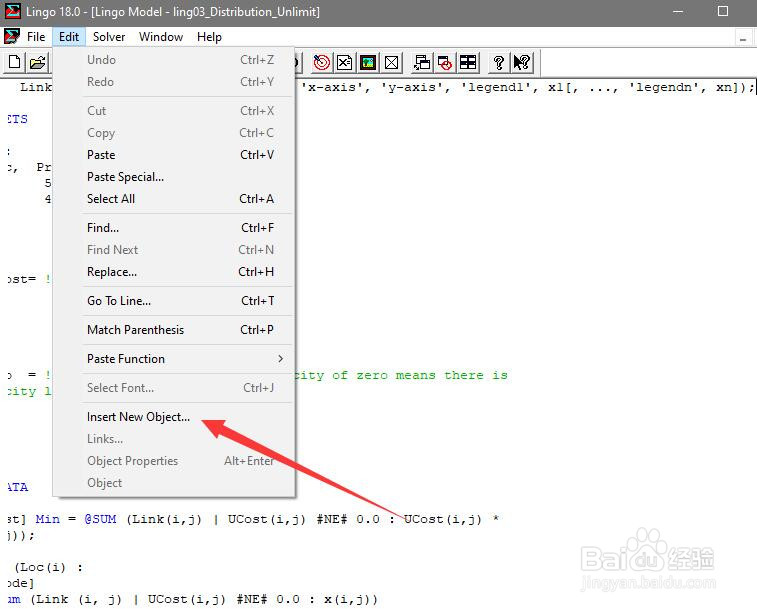
Task: Activate context help arrow-question icon
Action: click(522, 62)
